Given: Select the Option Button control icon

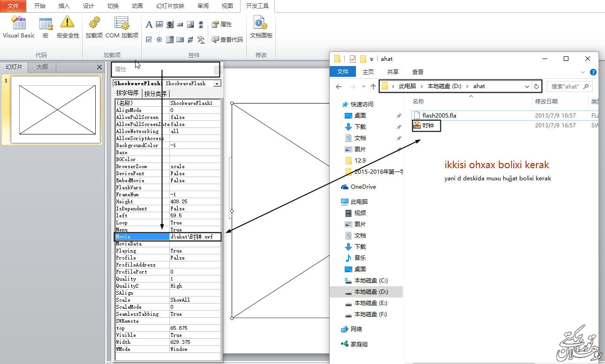Looking at the screenshot, I should [x=159, y=40].
